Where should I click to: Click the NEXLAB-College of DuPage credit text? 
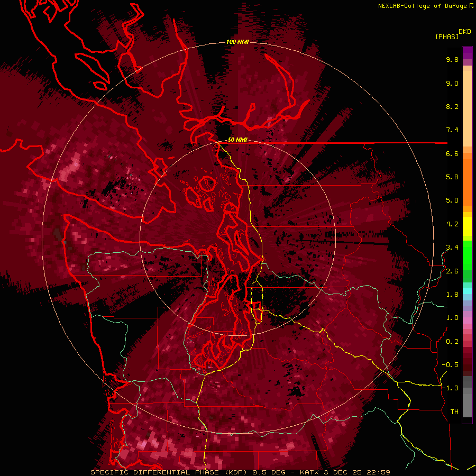422,6
